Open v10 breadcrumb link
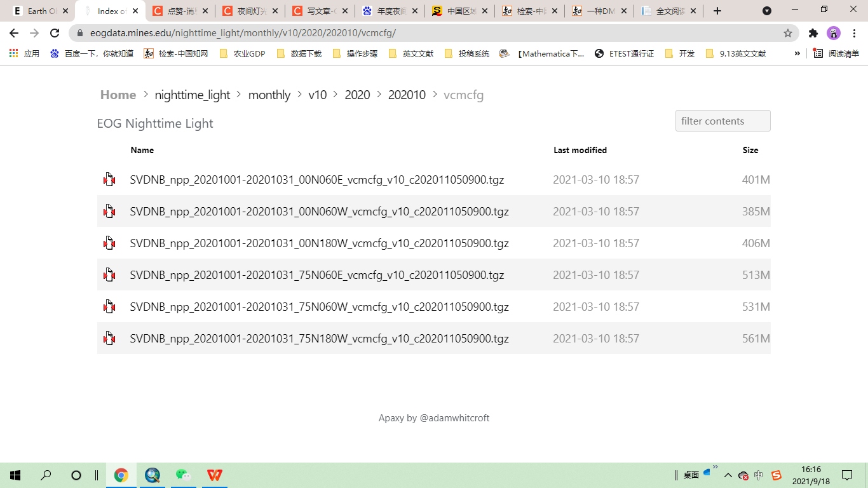Viewport: 868px width, 488px height. 318,95
